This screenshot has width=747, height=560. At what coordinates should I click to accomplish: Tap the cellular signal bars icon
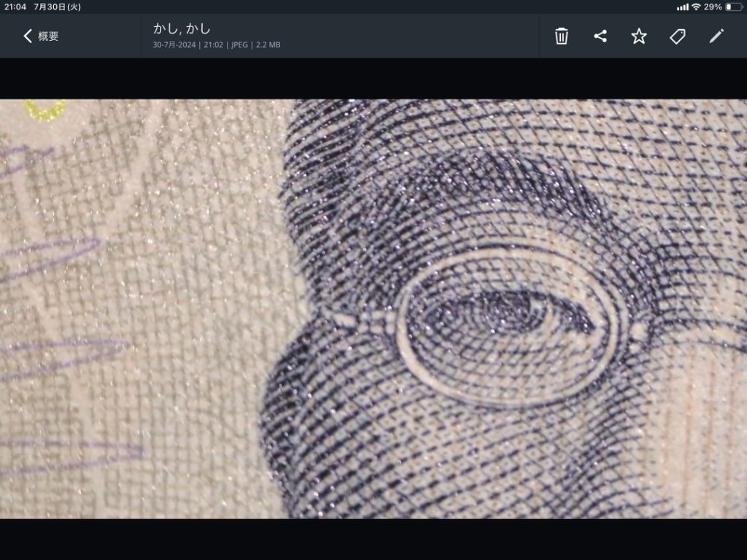[683, 7]
